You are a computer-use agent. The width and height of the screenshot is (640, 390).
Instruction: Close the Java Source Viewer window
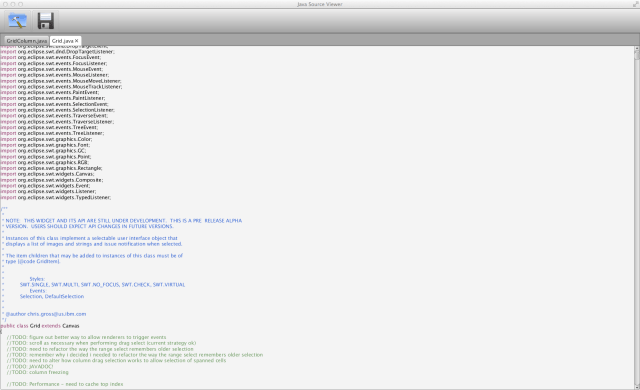pyautogui.click(x=5, y=4)
